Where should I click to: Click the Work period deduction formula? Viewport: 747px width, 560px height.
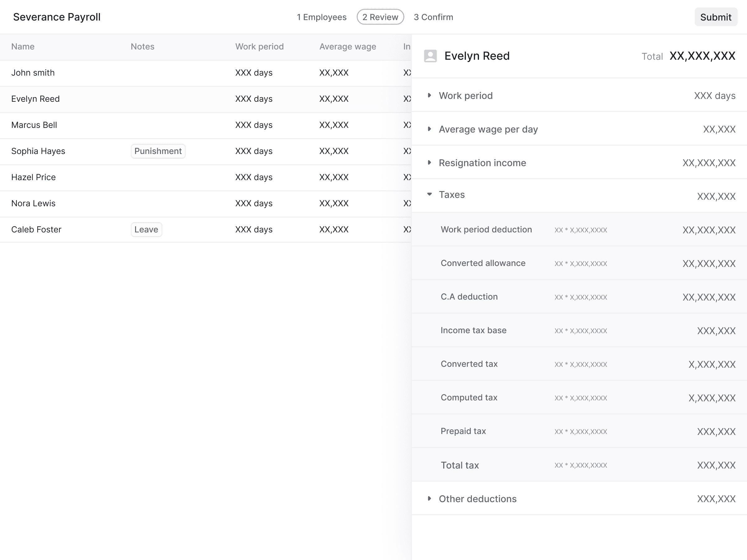coord(580,230)
